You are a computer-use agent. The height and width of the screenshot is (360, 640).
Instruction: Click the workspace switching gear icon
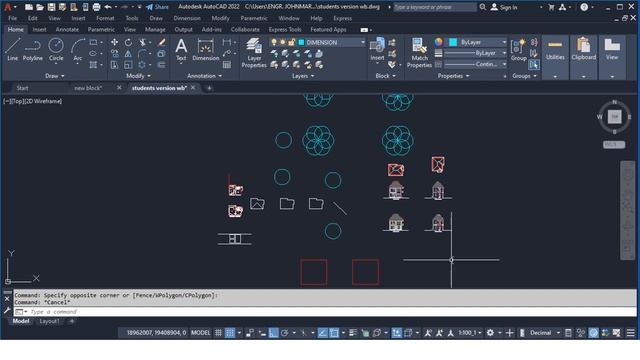[490, 333]
